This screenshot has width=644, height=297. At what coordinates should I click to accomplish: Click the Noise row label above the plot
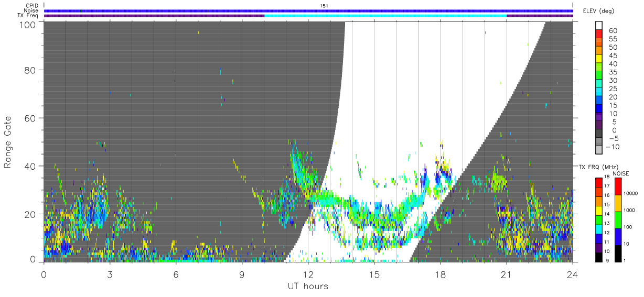(31, 10)
